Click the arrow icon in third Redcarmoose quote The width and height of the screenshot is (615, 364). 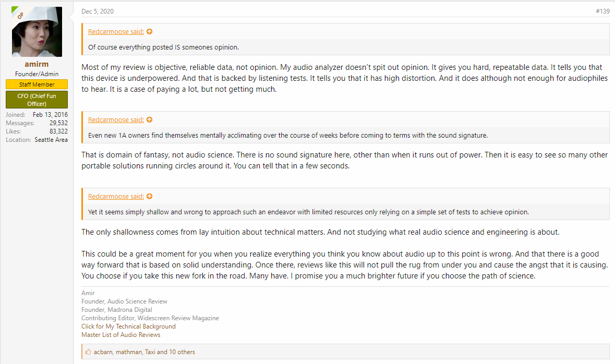pyautogui.click(x=149, y=197)
